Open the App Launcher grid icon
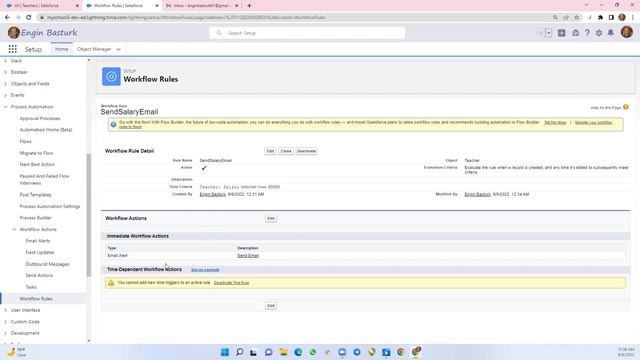 13,49
